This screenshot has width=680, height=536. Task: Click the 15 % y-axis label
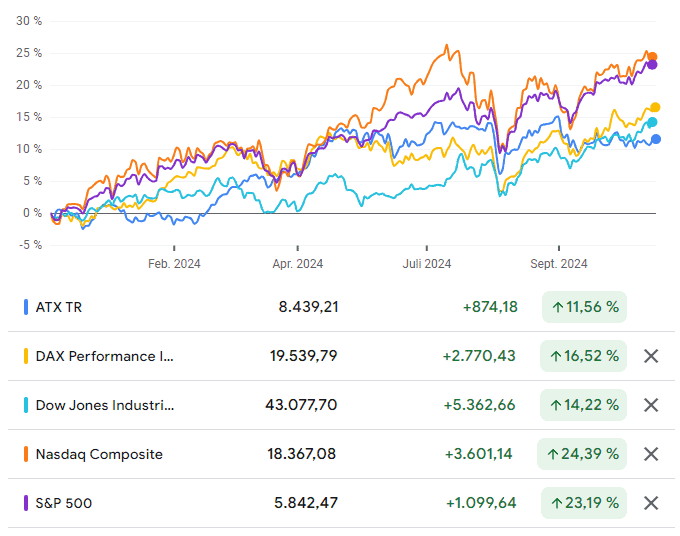(29, 117)
